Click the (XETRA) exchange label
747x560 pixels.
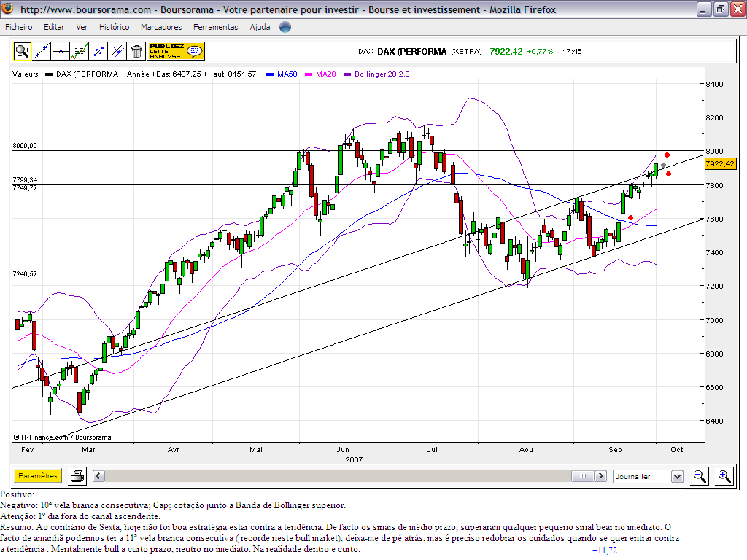[x=466, y=52]
